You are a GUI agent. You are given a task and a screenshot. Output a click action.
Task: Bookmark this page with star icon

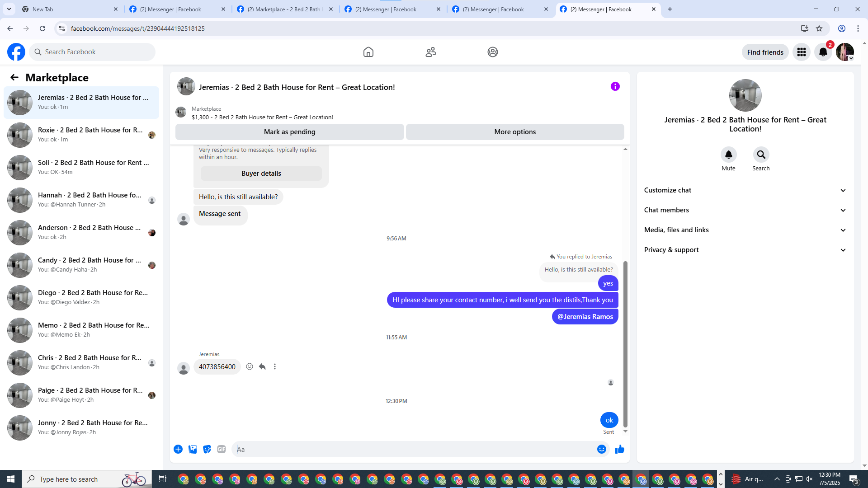[819, 28]
